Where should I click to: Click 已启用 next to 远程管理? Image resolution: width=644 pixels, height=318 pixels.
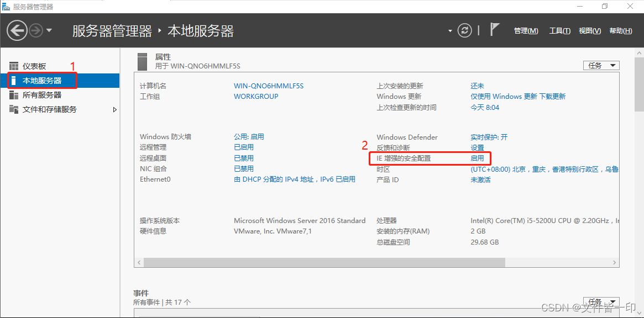coord(244,147)
